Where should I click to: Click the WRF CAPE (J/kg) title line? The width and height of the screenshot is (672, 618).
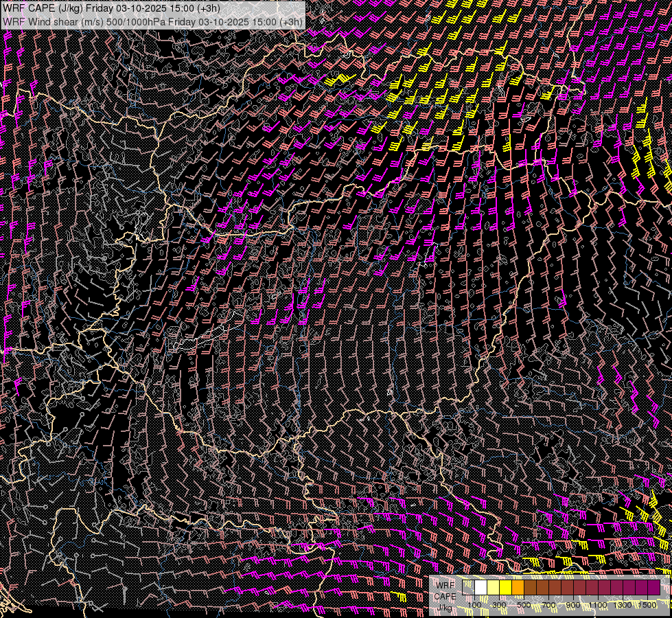click(111, 8)
